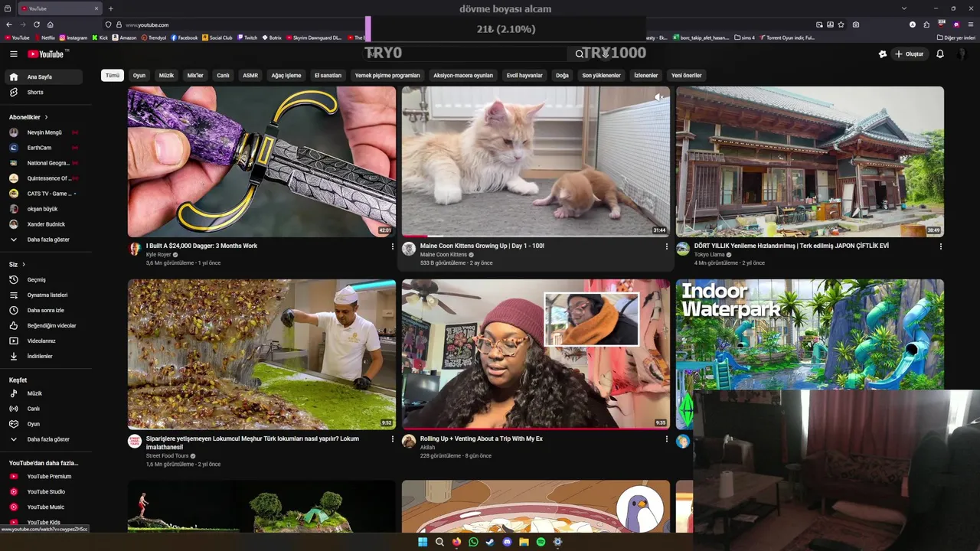Open İndirilenler in sidebar
The image size is (980, 551).
pyautogui.click(x=43, y=356)
